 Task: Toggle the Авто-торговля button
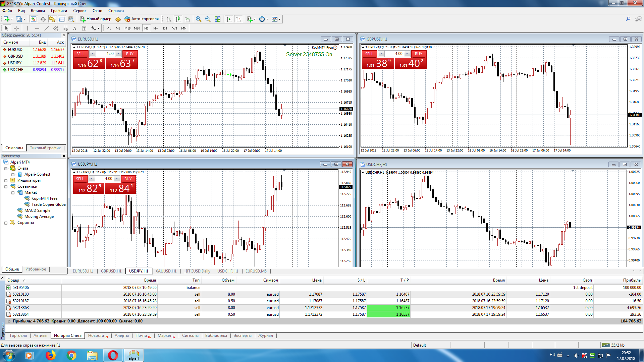click(x=141, y=19)
